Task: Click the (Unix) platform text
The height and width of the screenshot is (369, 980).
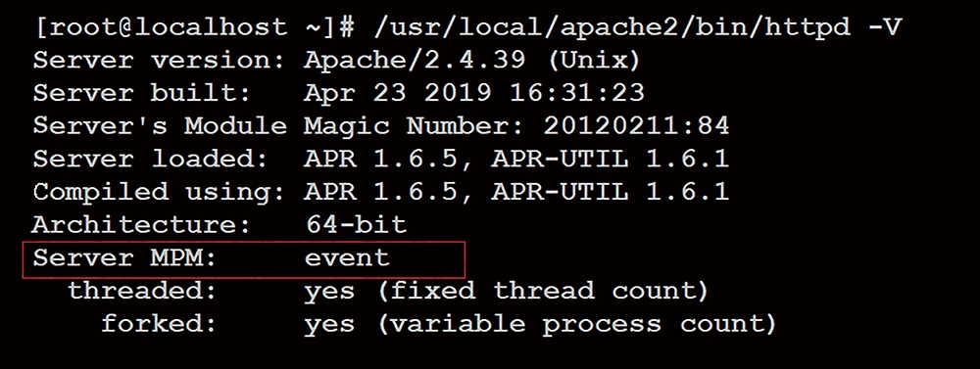Action: pyautogui.click(x=595, y=61)
